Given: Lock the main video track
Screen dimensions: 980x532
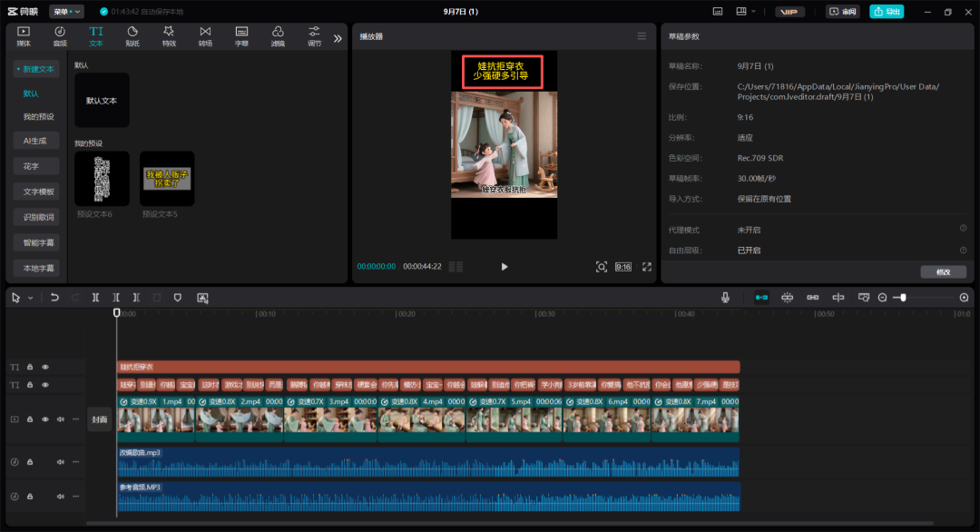Looking at the screenshot, I should [30, 419].
